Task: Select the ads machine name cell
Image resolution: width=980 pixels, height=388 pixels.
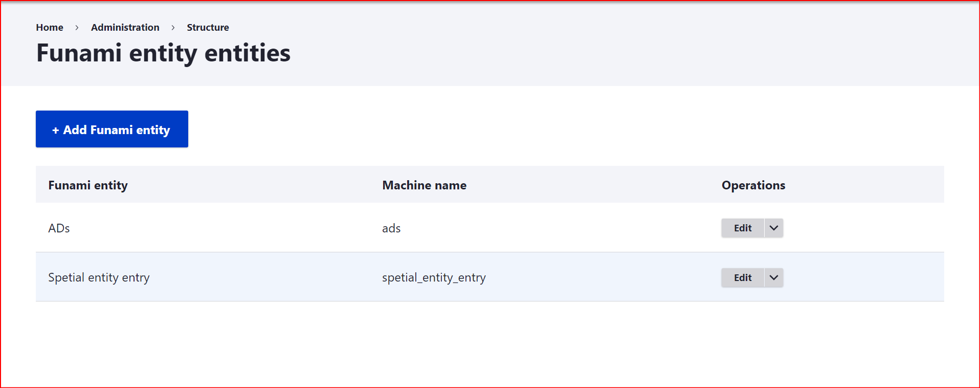Action: [391, 228]
